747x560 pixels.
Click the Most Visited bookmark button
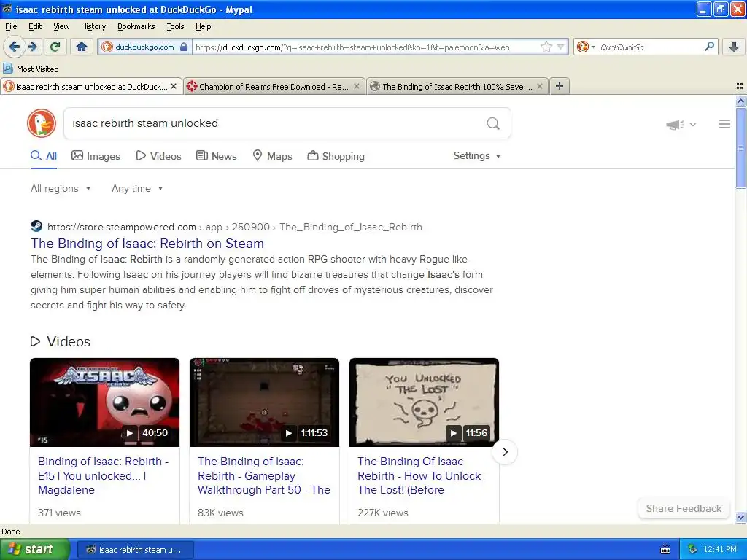pos(31,69)
